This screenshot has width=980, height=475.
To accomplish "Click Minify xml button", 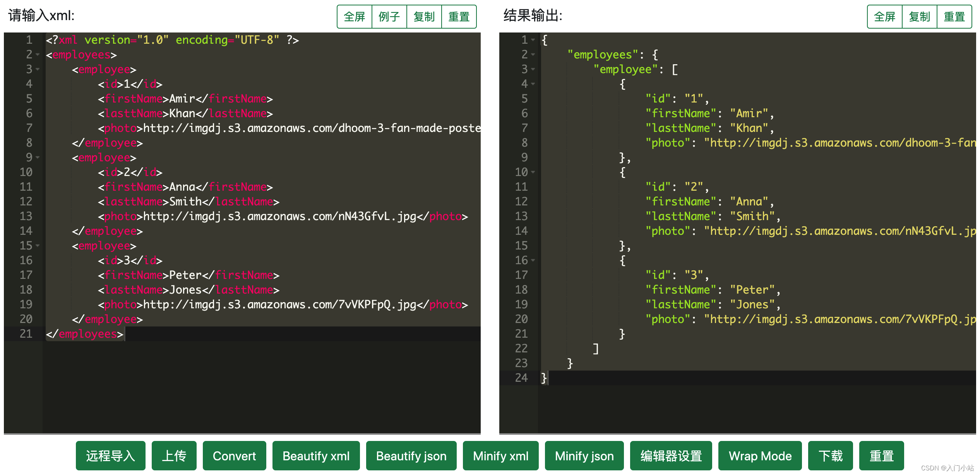I will [501, 456].
